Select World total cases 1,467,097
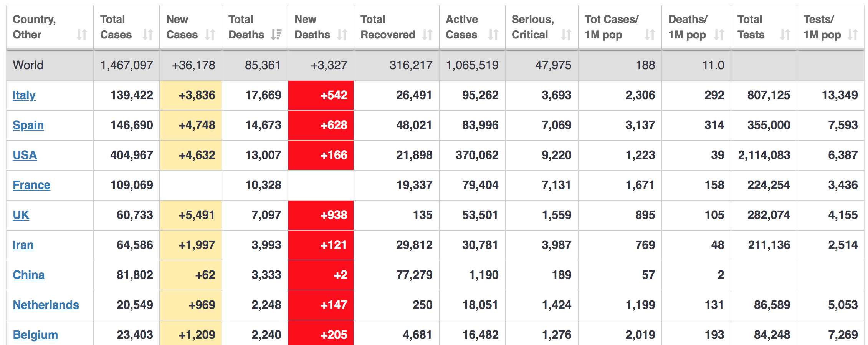This screenshot has height=345, width=868. [127, 65]
